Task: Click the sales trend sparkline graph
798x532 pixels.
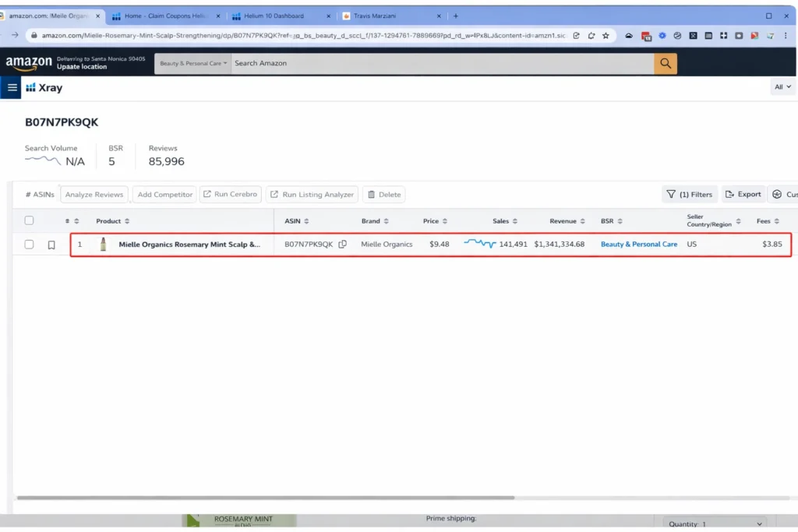Action: pyautogui.click(x=478, y=244)
